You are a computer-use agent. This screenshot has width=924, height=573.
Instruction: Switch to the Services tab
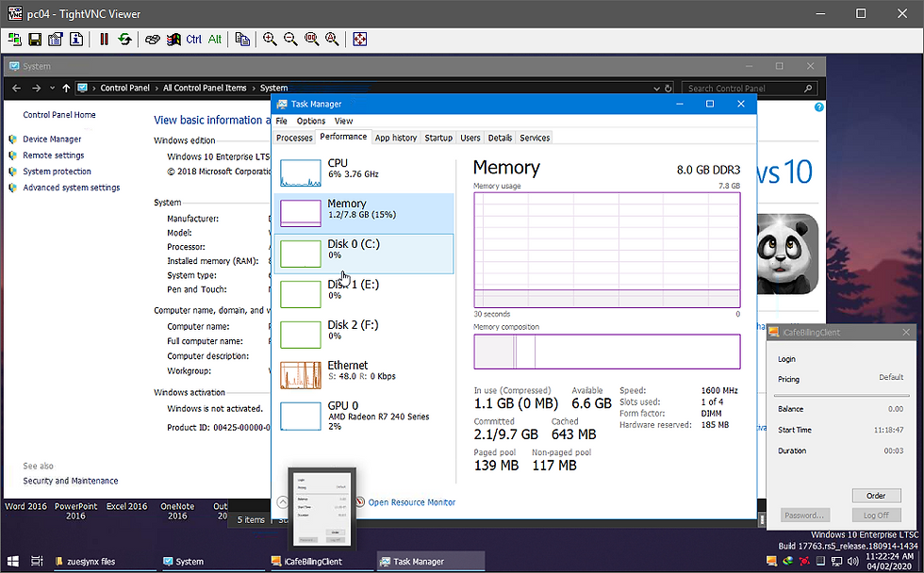[535, 138]
